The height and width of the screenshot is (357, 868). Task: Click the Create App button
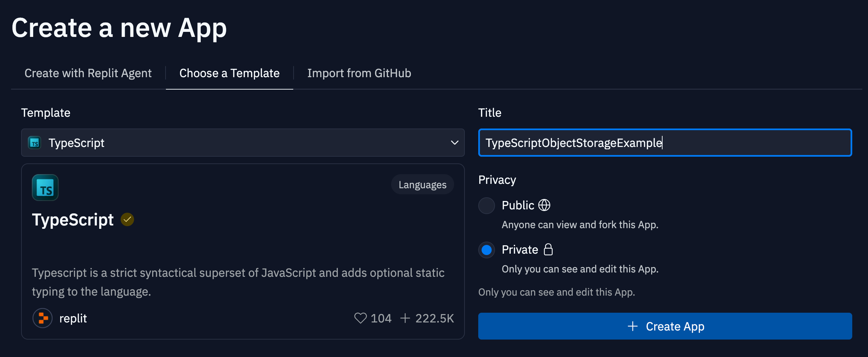coord(665,326)
